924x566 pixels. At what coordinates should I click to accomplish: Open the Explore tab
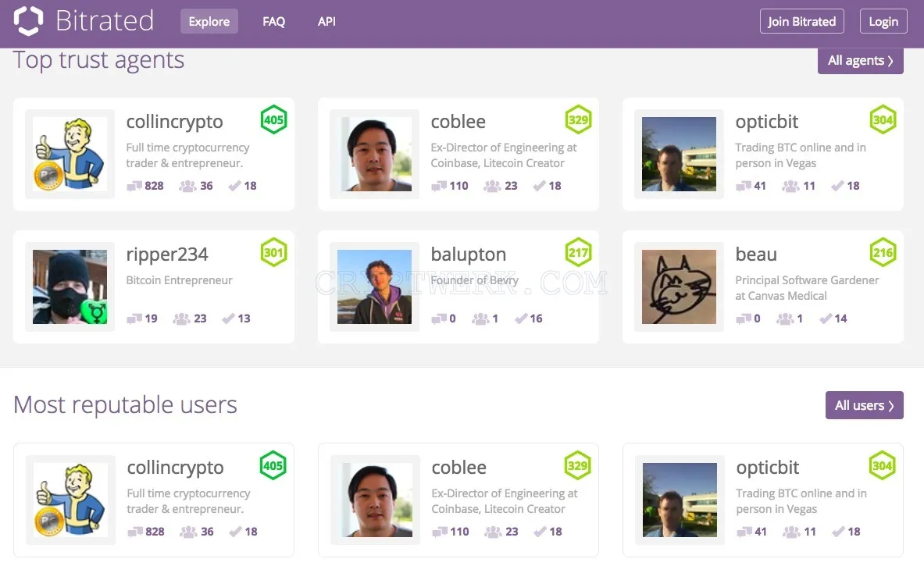[209, 21]
